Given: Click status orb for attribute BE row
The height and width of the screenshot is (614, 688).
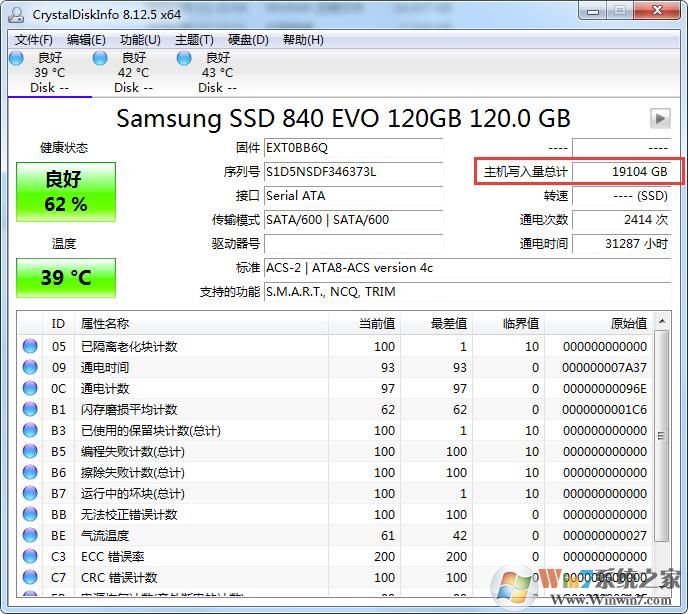Looking at the screenshot, I should point(30,535).
